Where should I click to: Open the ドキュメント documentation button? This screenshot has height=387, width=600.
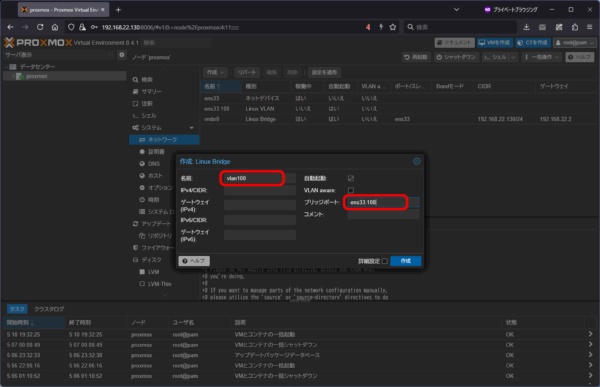point(455,42)
